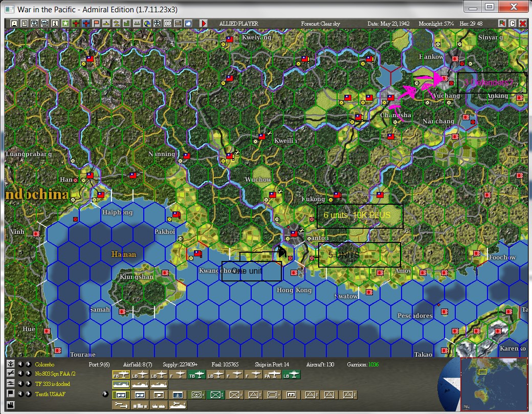The width and height of the screenshot is (532, 414).
Task: Click the 'Date: May 23, 1942' text
Action: [388, 24]
